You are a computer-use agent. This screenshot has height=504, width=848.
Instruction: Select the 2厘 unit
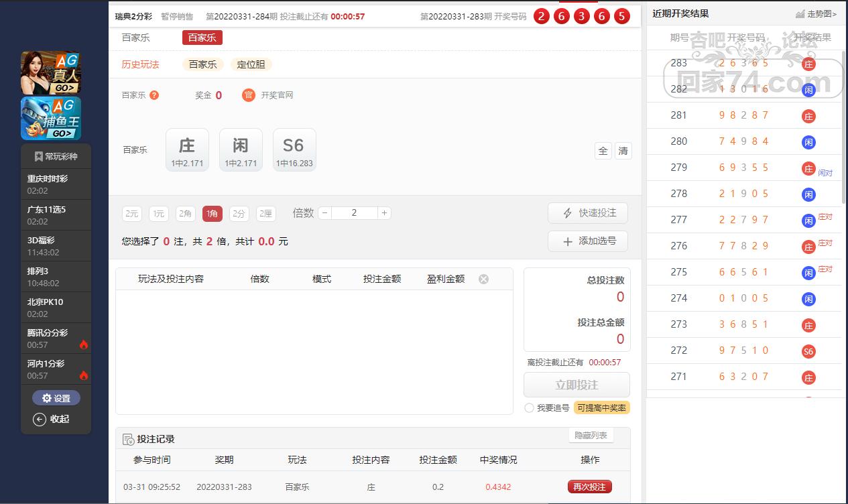tap(266, 214)
